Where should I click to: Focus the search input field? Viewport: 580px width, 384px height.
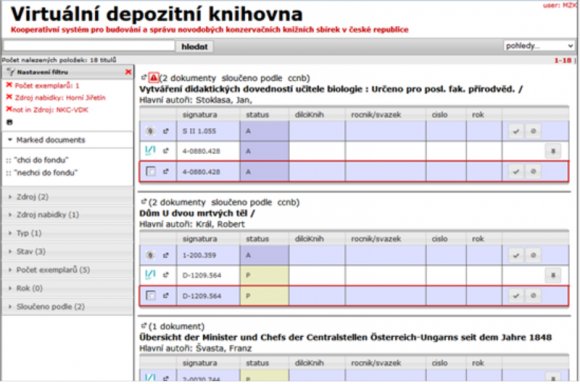pyautogui.click(x=89, y=46)
